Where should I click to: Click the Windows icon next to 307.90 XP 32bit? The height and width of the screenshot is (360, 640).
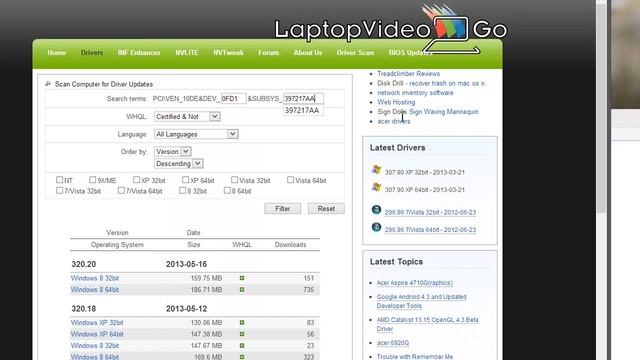376,169
